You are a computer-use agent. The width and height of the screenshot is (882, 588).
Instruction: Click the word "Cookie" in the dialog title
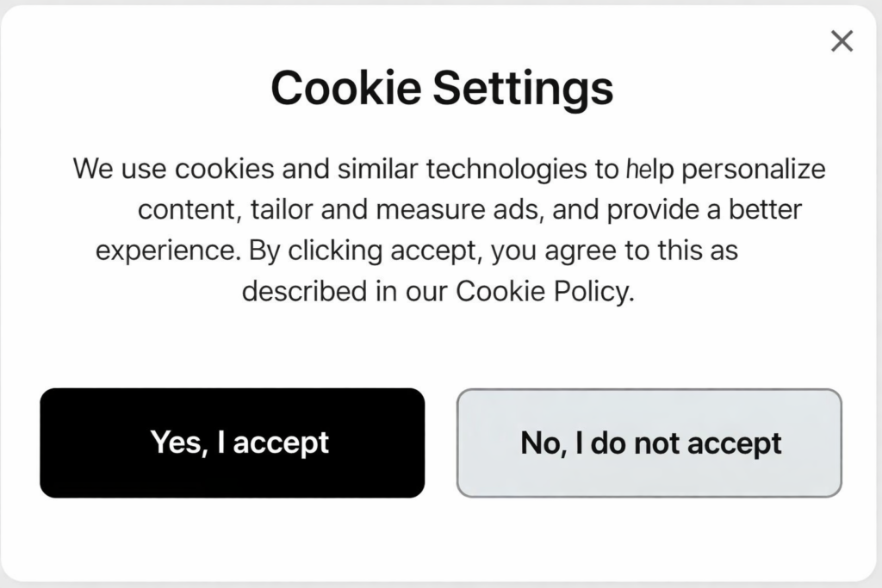(x=346, y=87)
